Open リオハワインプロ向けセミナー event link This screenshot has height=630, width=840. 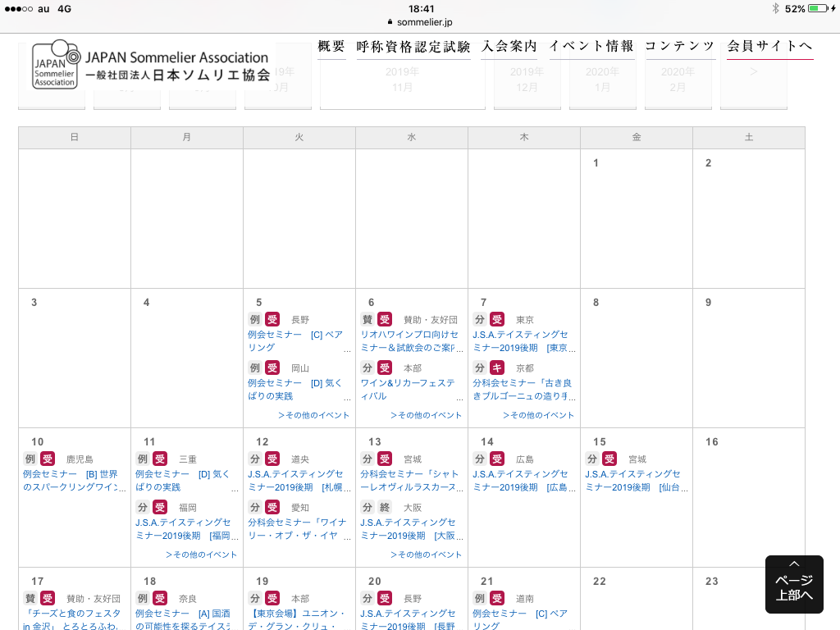410,340
